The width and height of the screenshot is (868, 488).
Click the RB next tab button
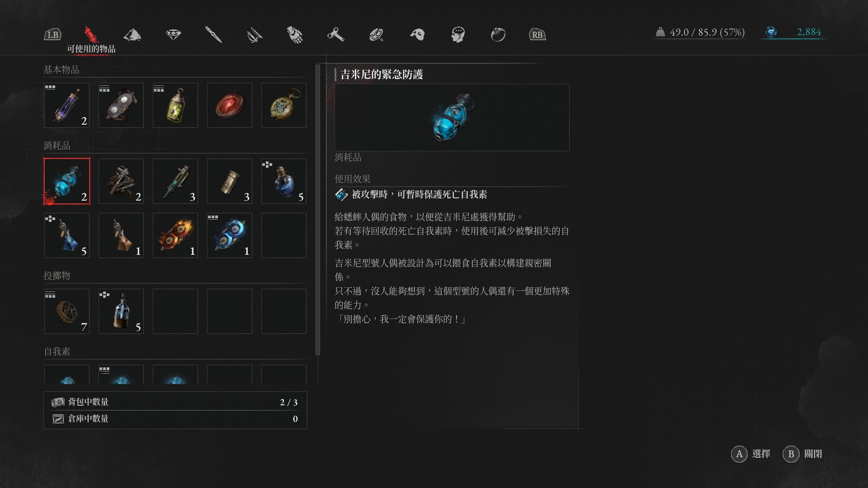pos(537,35)
